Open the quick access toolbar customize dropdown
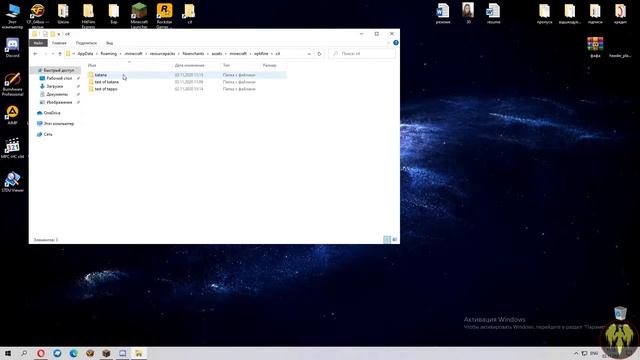Image resolution: width=640 pixels, height=360 pixels. coord(59,34)
